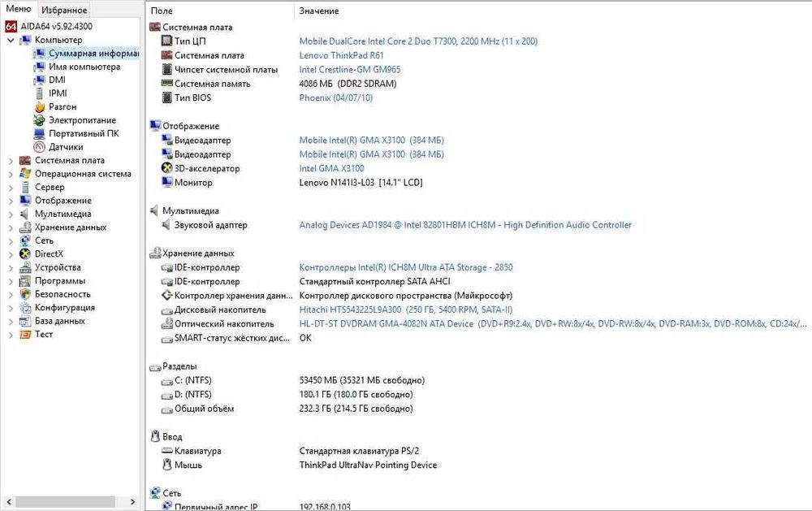Open the Имя компьютера tree icon
The height and width of the screenshot is (511, 812).
39,67
